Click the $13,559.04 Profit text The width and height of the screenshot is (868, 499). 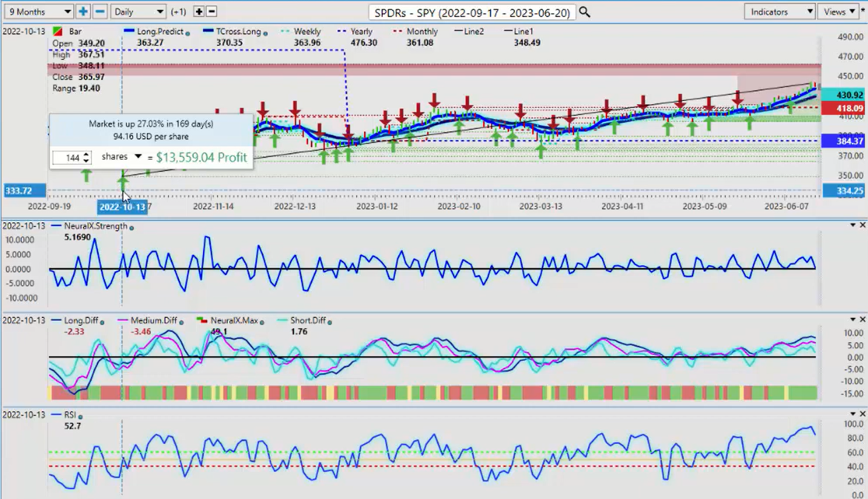pyautogui.click(x=202, y=157)
